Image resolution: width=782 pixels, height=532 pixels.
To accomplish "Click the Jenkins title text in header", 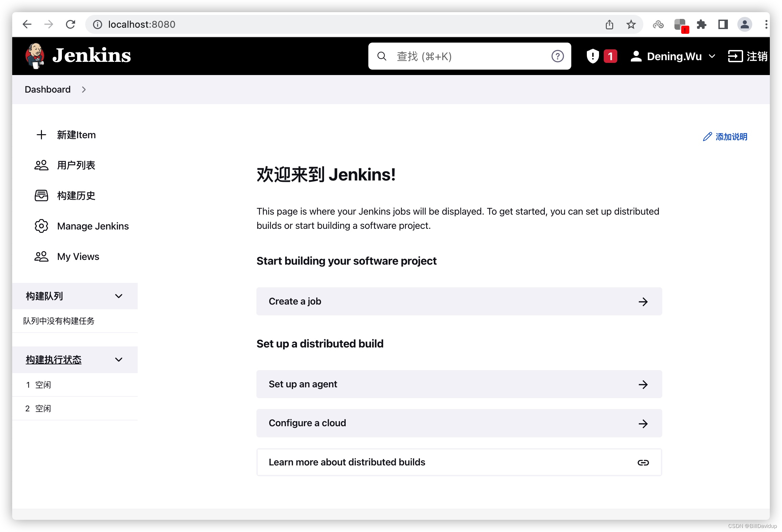I will (91, 55).
